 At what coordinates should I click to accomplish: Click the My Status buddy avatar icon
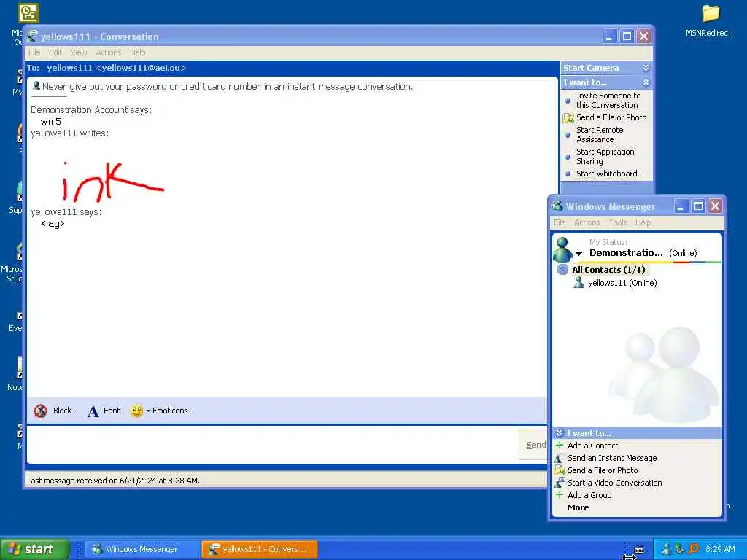562,249
